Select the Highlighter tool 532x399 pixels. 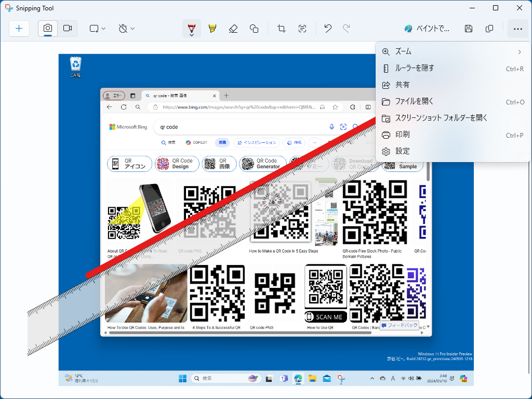pos(212,29)
